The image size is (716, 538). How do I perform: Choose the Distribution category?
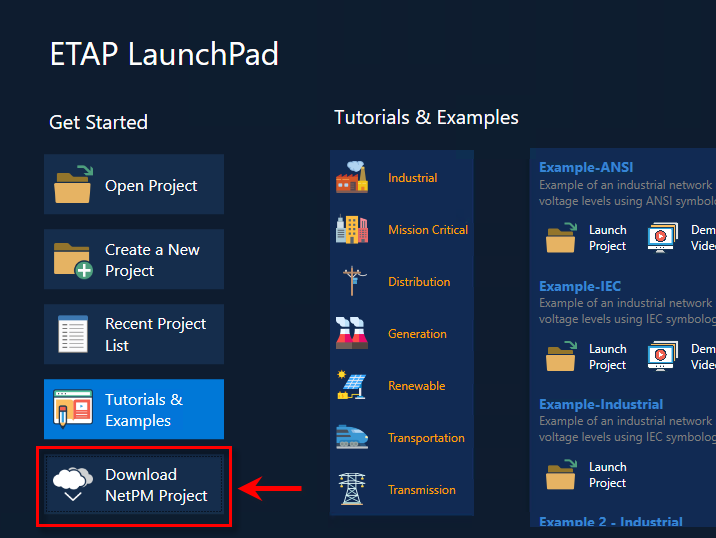click(419, 282)
